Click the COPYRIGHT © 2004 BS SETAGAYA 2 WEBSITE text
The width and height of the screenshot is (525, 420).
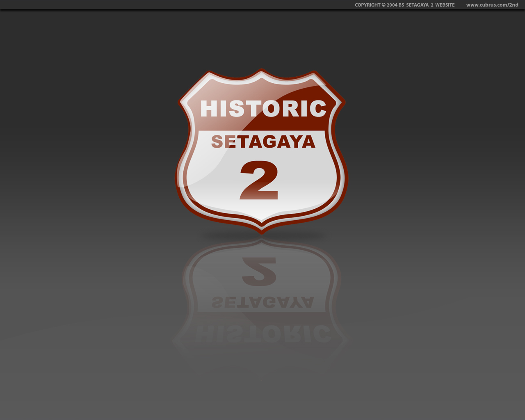point(405,5)
